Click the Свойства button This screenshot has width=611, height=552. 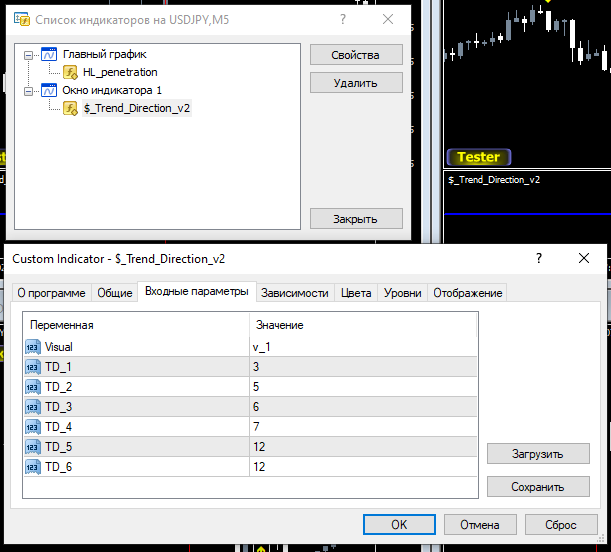[356, 55]
